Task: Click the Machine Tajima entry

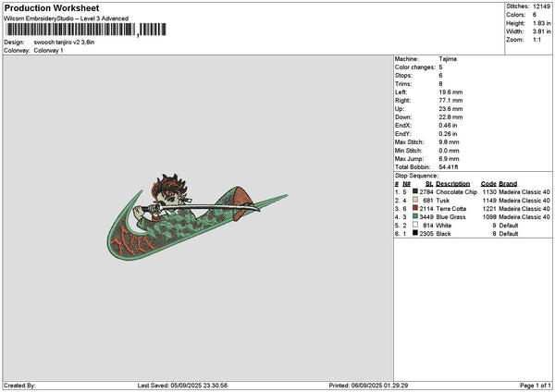Action: tap(425, 59)
